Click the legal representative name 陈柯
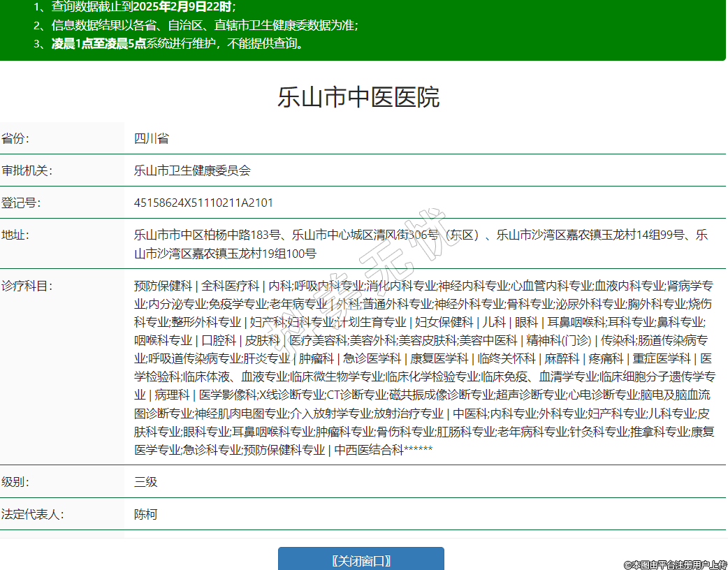728x570 pixels. point(145,514)
